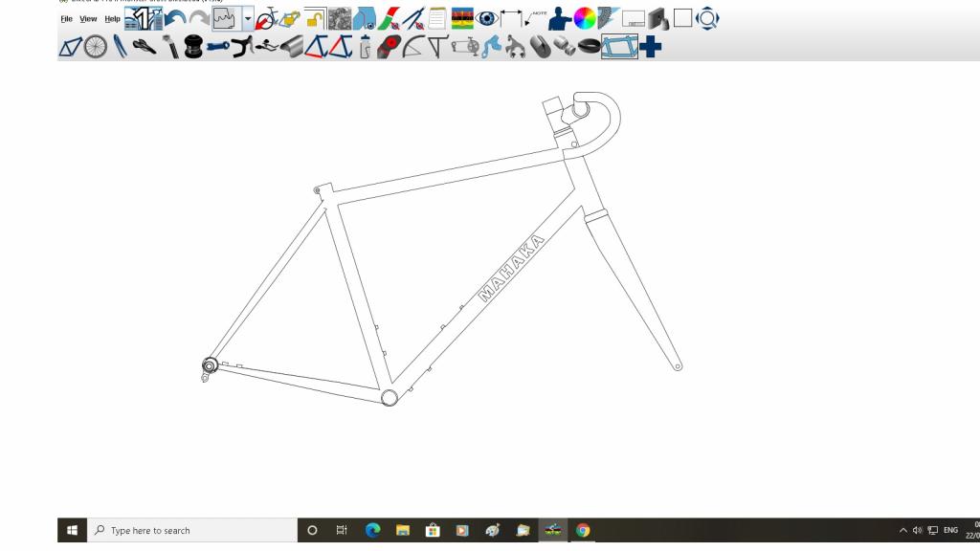Click the blue plus icon

pos(651,46)
